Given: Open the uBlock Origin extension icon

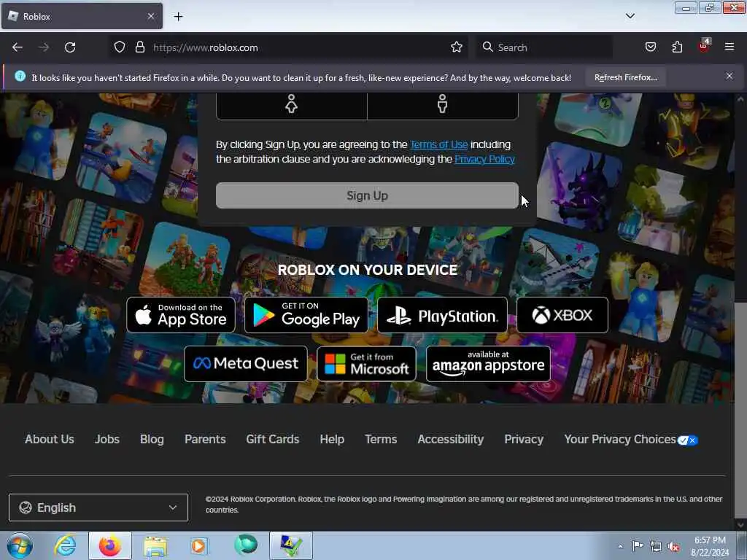Looking at the screenshot, I should 704,46.
